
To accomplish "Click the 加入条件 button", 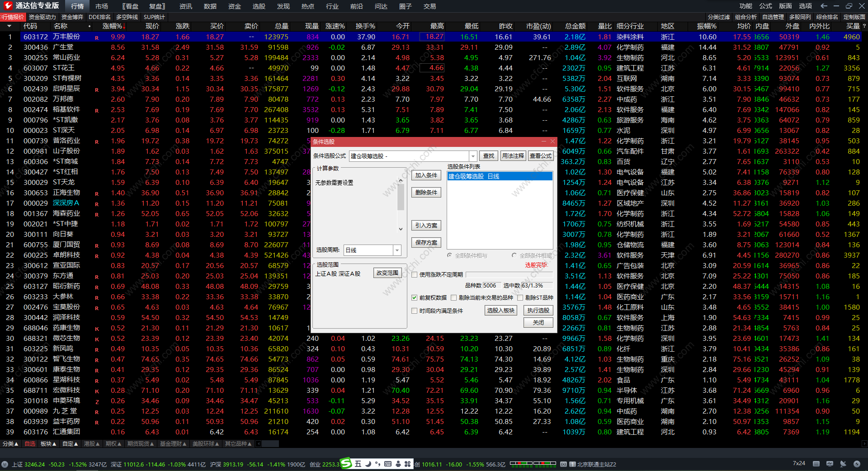I will pos(426,175).
